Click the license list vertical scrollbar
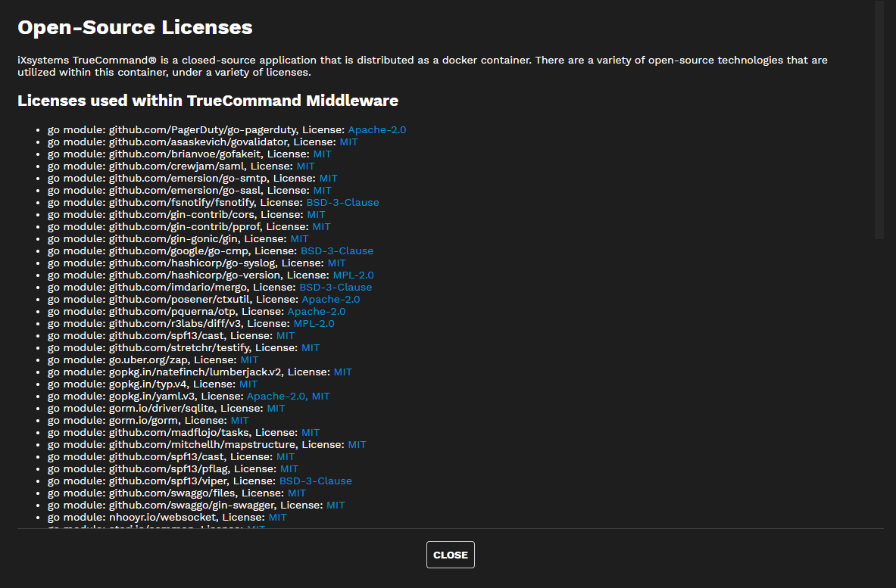This screenshot has width=896, height=588. (x=879, y=121)
